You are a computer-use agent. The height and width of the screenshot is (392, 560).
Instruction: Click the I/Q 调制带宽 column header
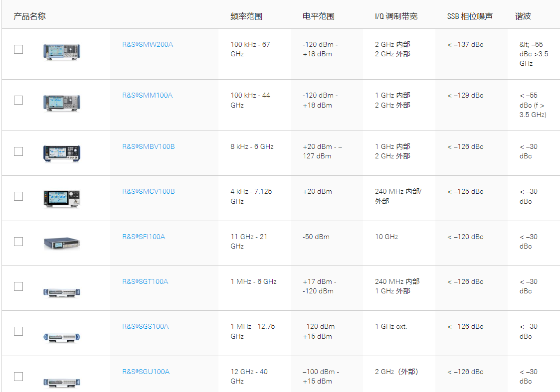(396, 16)
